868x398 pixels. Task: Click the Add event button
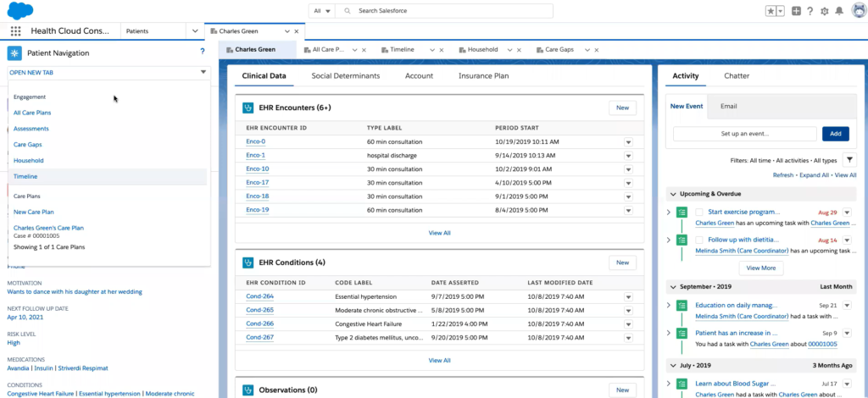tap(835, 134)
